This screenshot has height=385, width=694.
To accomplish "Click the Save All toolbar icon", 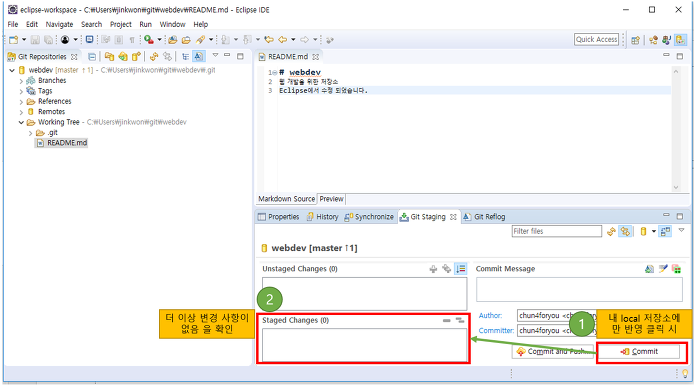I will click(x=48, y=40).
